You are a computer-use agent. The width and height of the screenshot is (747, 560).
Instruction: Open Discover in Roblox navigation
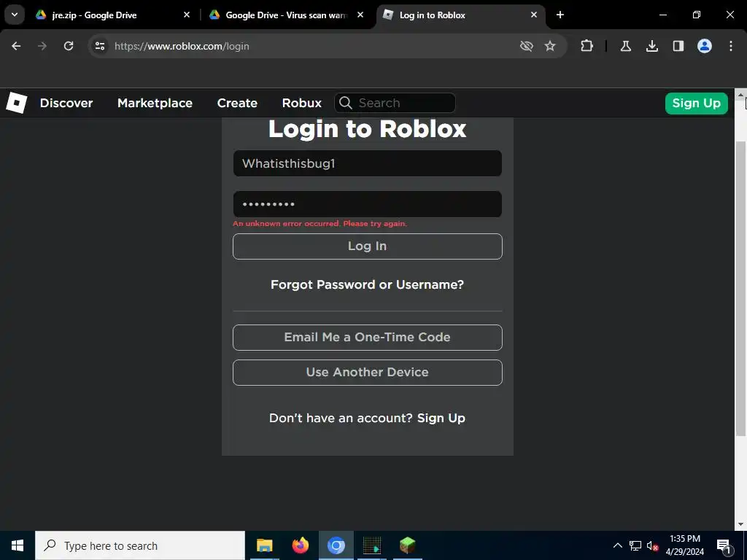coord(66,104)
